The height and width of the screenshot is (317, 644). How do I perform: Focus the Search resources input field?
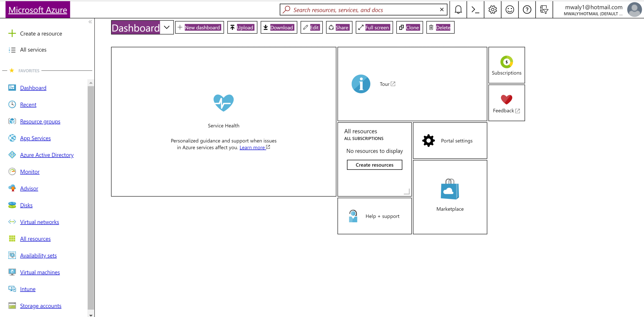coord(363,10)
